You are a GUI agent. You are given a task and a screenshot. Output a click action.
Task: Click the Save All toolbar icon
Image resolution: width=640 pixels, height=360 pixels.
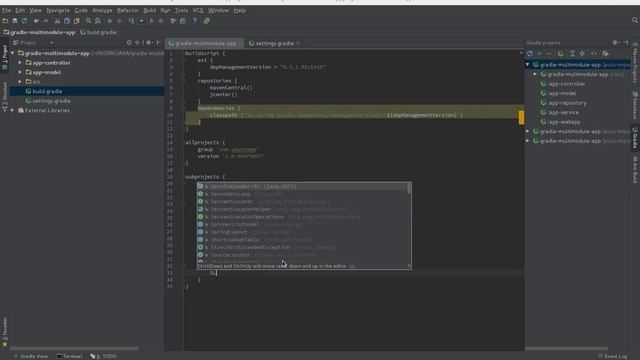pos(15,21)
